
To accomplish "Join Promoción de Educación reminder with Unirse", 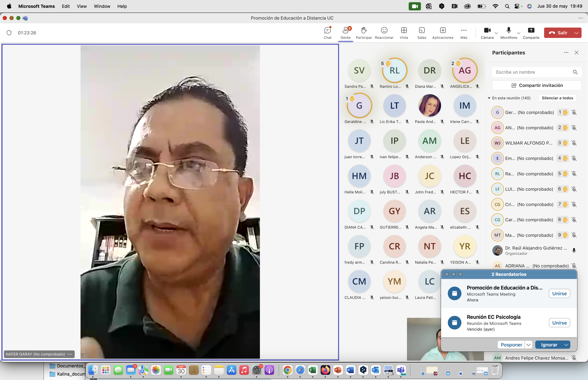I will [559, 294].
